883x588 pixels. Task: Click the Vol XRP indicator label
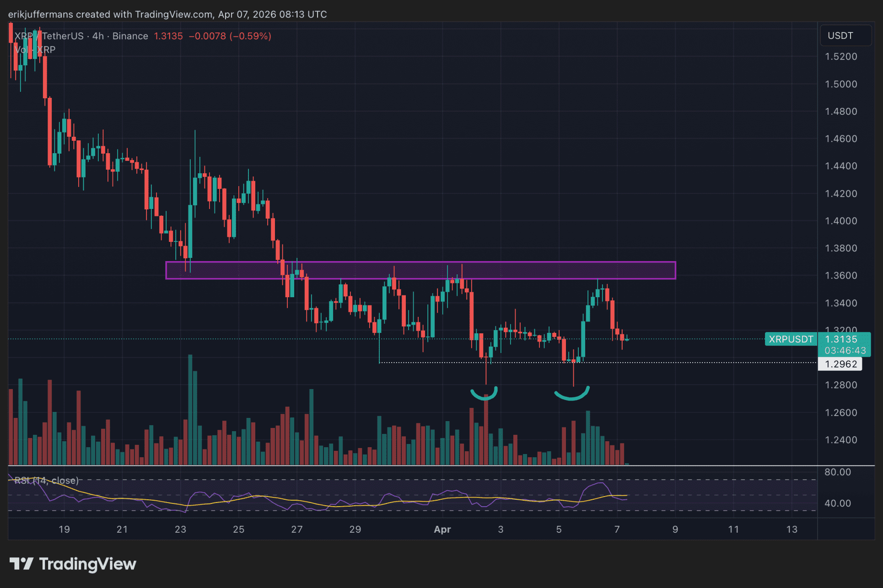click(35, 50)
